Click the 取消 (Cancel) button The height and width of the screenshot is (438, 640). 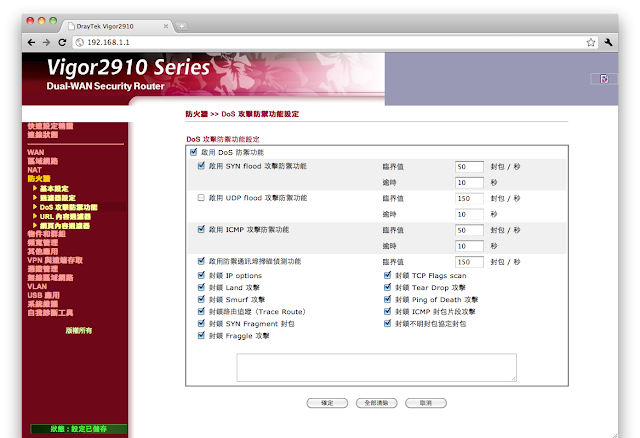tap(426, 403)
